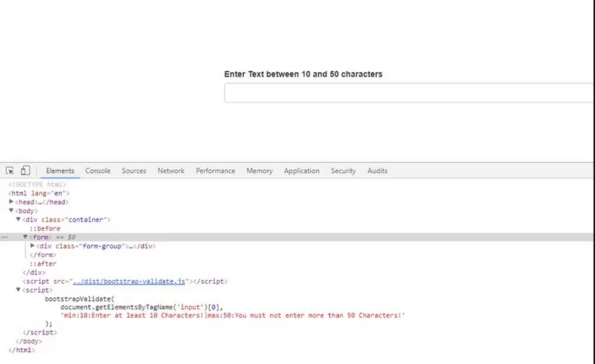The image size is (595, 364).
Task: Select the closing </div> tag row
Action: (33, 272)
